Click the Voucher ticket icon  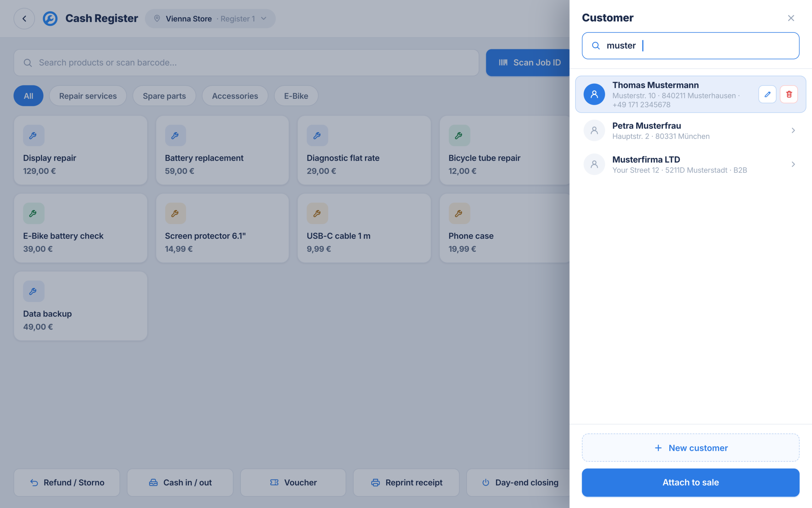coord(274,483)
